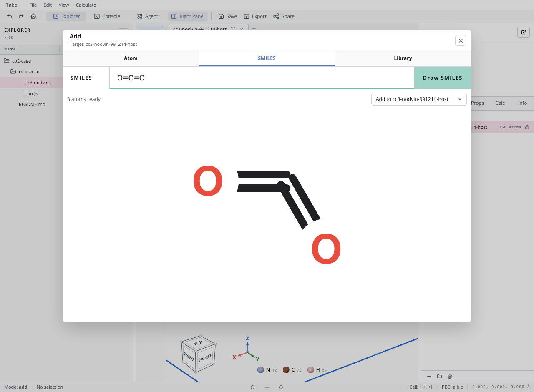Open the Agent panel
Screen dimensions: 534x392
click(x=148, y=16)
